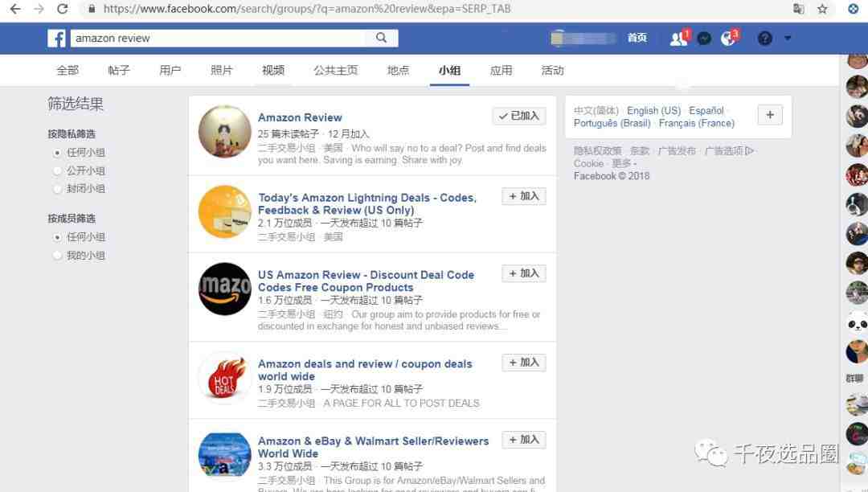Switch language to Português (Brasil)
Viewport: 868px width, 492px height.
click(x=612, y=123)
